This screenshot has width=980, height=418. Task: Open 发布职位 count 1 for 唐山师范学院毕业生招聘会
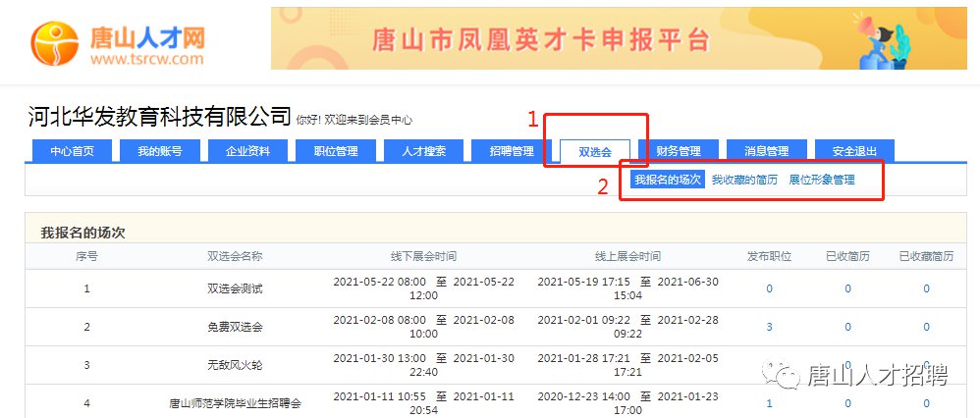click(770, 403)
